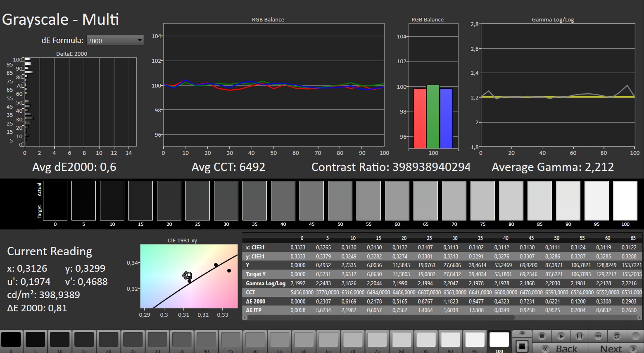Click the 'Gamma Log/Log' row header
The width and height of the screenshot is (644, 353).
click(266, 283)
